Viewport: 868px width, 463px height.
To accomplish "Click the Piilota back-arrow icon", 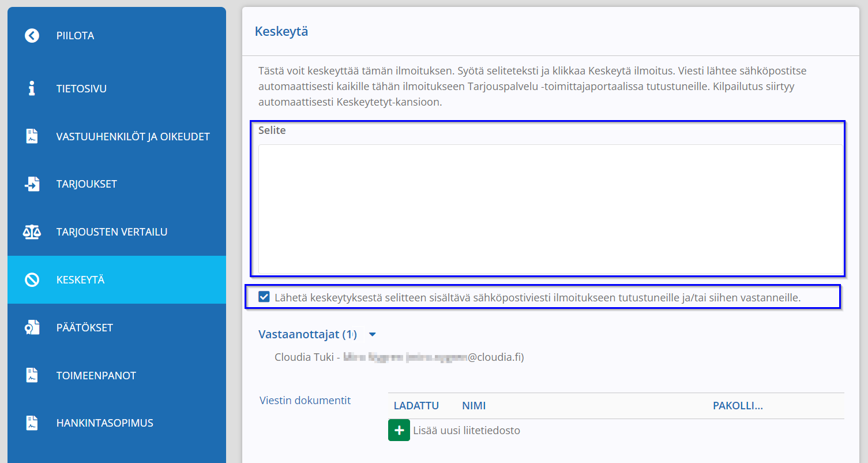I will click(x=32, y=36).
